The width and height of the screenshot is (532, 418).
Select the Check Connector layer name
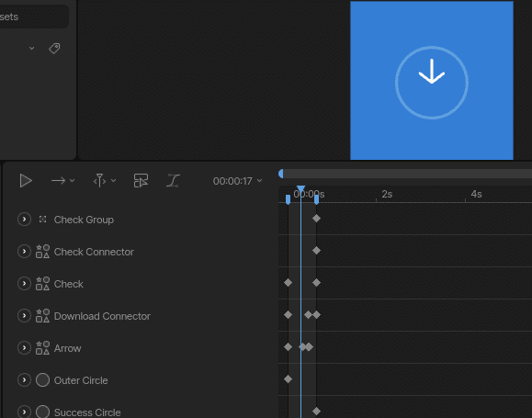pyautogui.click(x=94, y=252)
